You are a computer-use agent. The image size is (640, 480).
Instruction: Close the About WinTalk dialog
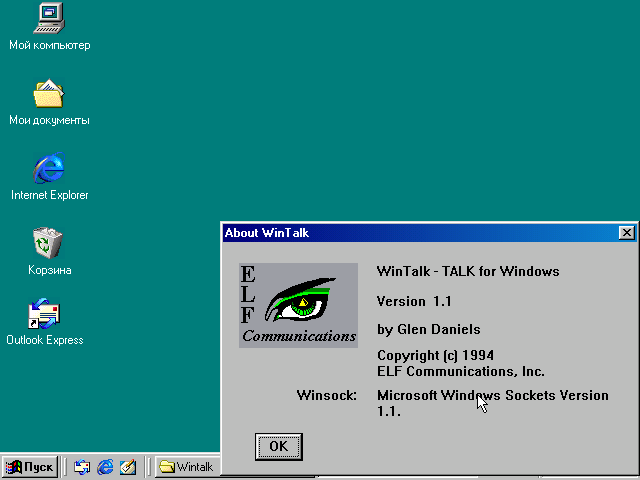pos(627,233)
